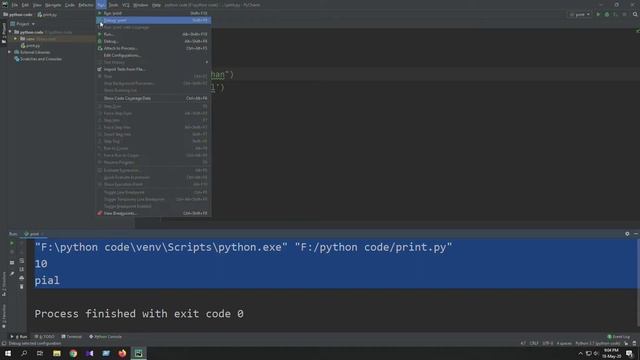The height and width of the screenshot is (360, 640).
Task: Hide the Run panel with minimize icon
Action: (x=636, y=234)
